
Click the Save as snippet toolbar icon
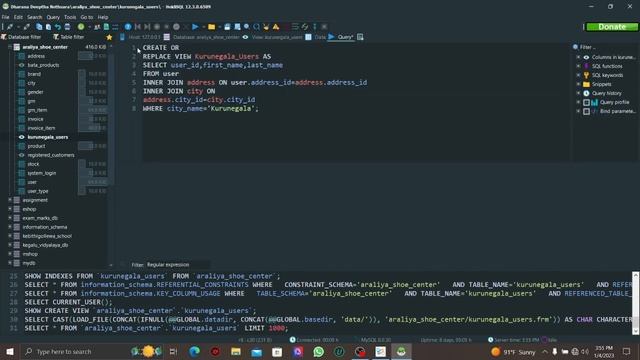point(237,27)
